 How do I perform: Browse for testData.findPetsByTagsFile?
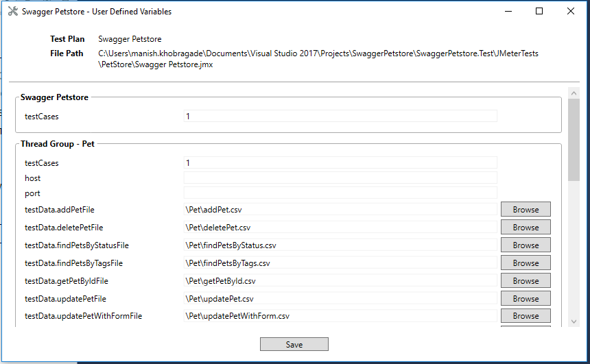tap(526, 263)
